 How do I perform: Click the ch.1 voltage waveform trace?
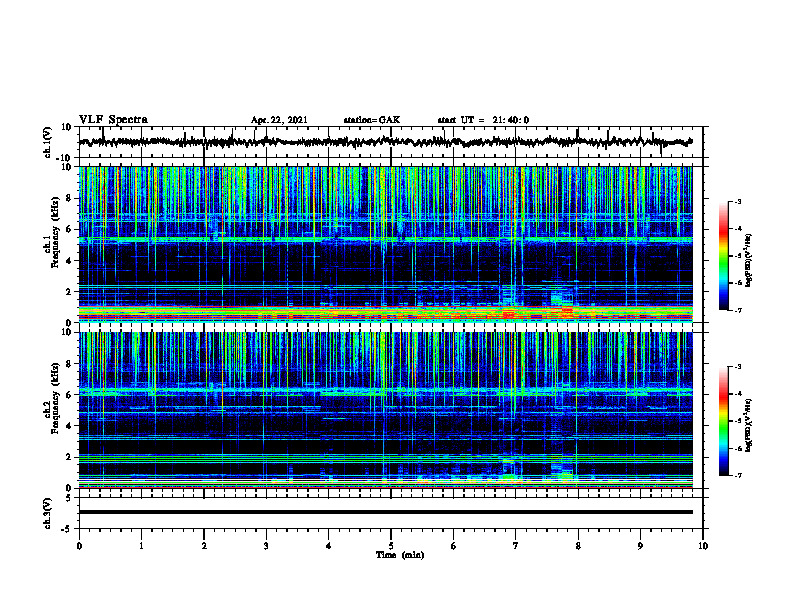tap(385, 142)
